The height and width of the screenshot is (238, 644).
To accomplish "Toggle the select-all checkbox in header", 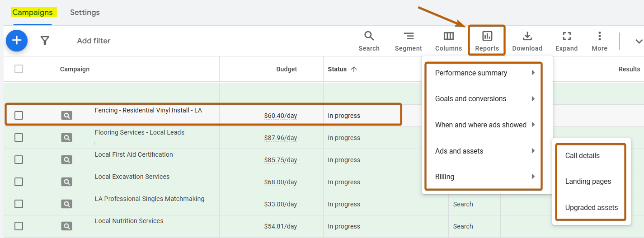I will point(19,69).
